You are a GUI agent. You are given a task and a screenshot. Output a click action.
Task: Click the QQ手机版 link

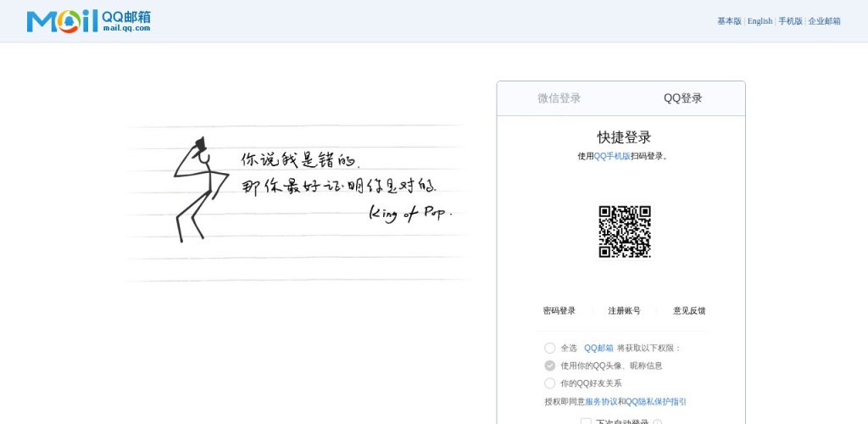(612, 156)
